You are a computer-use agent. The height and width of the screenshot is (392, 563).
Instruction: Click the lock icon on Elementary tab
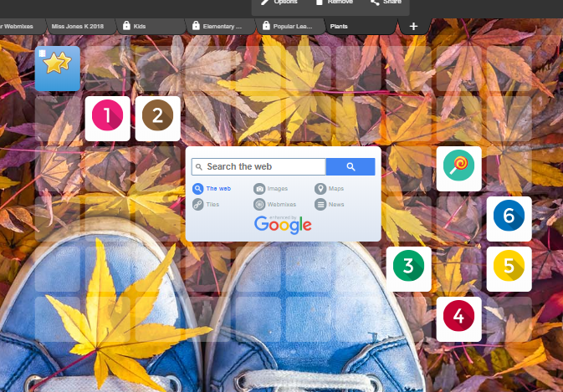point(196,25)
